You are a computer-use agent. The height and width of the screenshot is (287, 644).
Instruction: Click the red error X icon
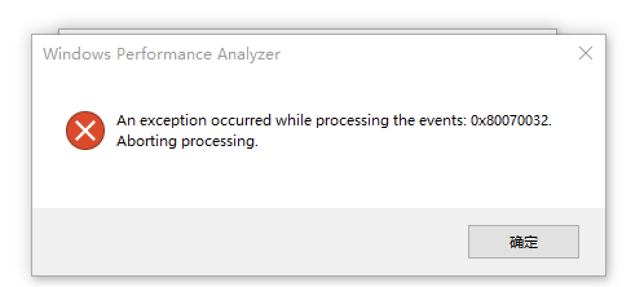coord(85,130)
